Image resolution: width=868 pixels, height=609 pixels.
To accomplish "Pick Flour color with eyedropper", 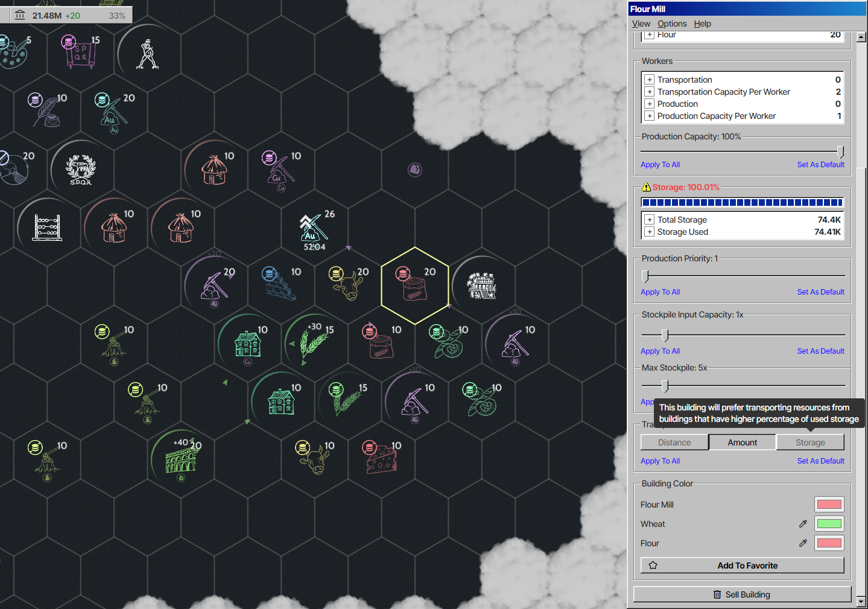I will click(803, 543).
